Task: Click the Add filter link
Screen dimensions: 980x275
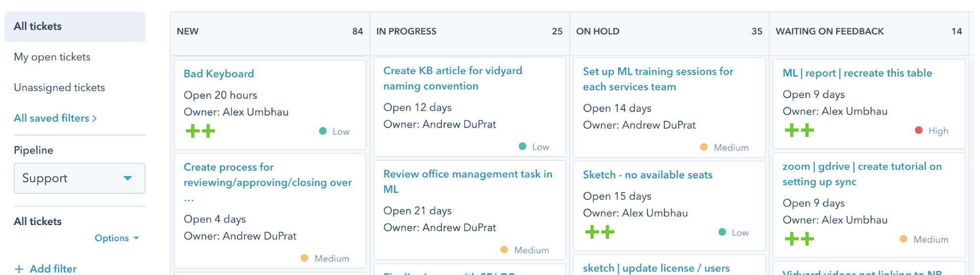Action: pyautogui.click(x=53, y=269)
